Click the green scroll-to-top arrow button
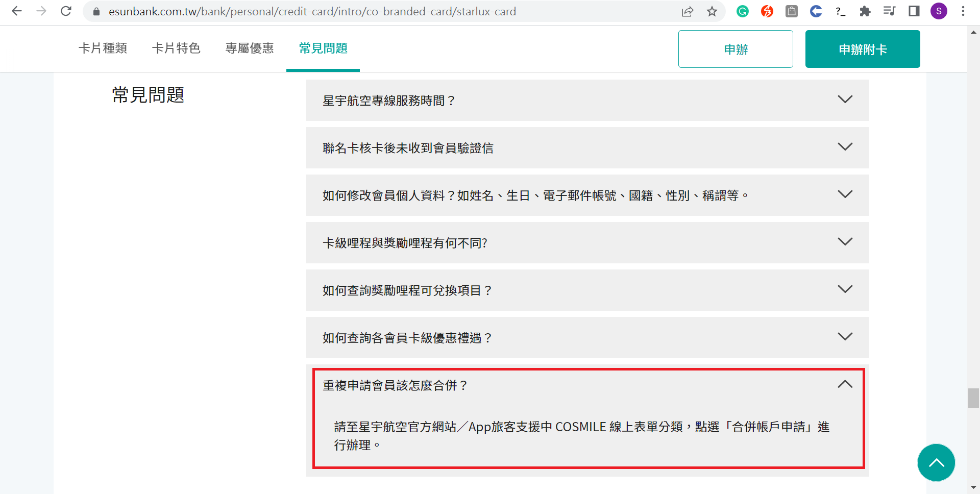 (936, 462)
